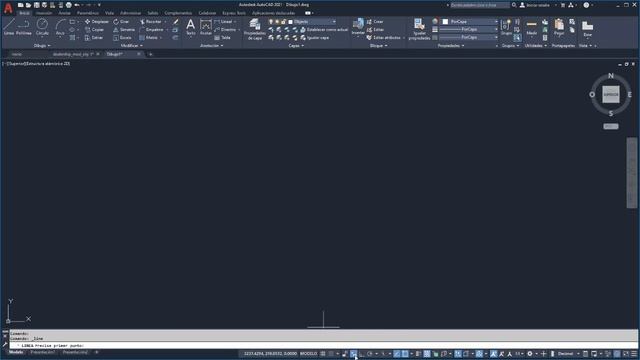Open the Vista ribbon tab
The image size is (640, 360).
pos(109,13)
